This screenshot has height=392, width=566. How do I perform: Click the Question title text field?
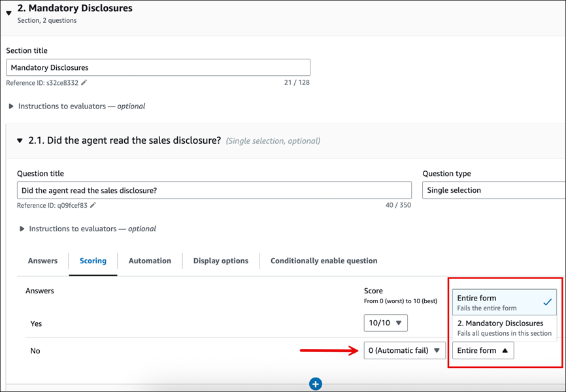214,190
